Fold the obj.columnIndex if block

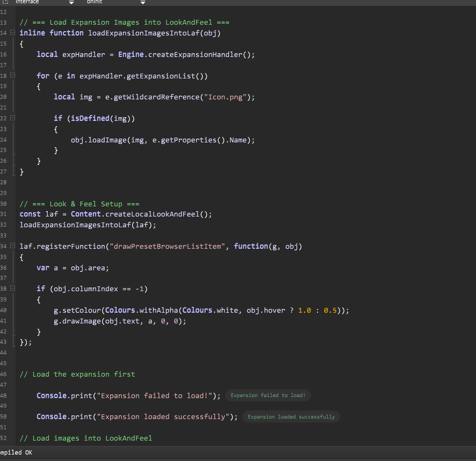12,289
